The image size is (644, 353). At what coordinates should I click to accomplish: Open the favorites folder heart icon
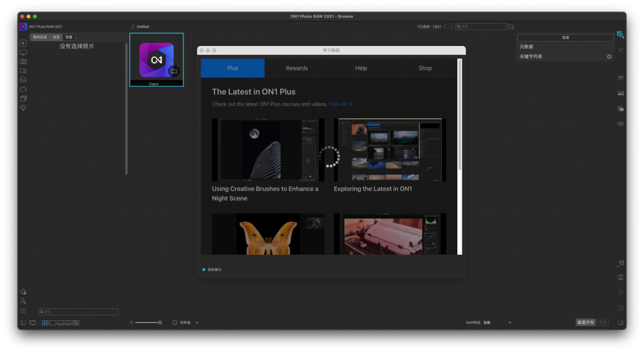pos(23,70)
